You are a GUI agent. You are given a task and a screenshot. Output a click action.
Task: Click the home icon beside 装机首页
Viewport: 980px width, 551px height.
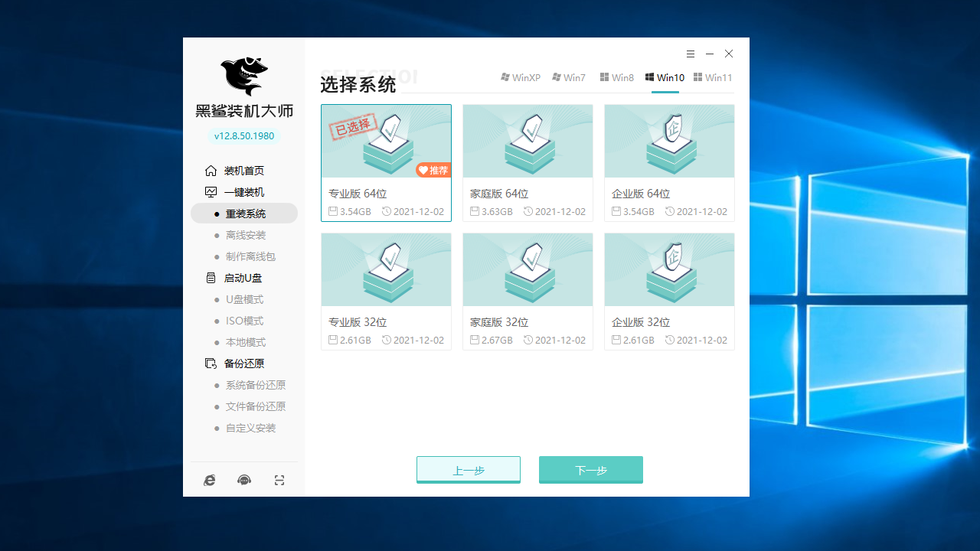(x=211, y=170)
